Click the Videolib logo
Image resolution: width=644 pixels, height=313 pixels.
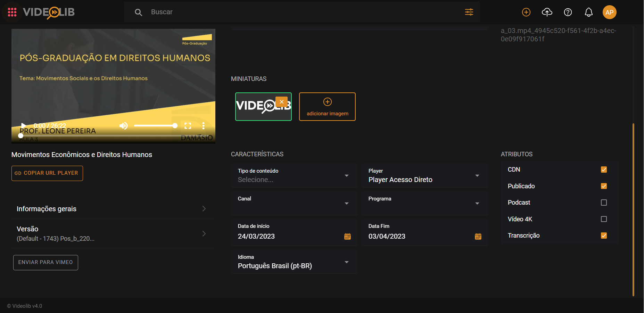49,13
